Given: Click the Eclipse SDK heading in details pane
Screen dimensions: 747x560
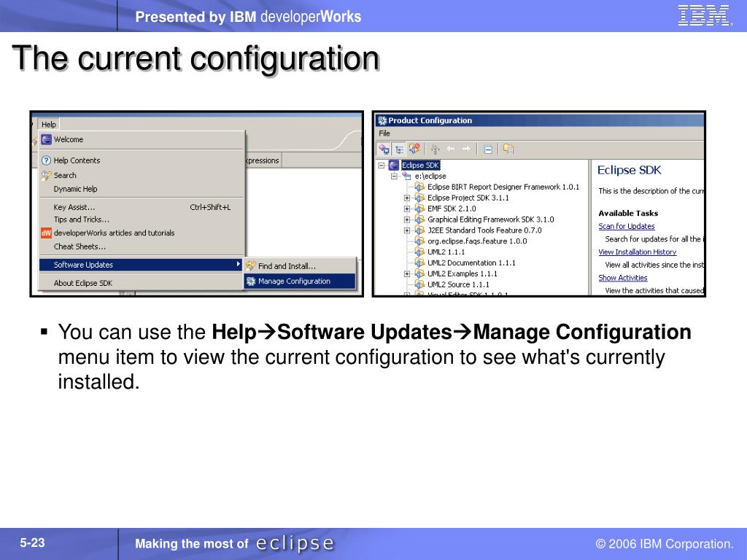Looking at the screenshot, I should pyautogui.click(x=630, y=170).
